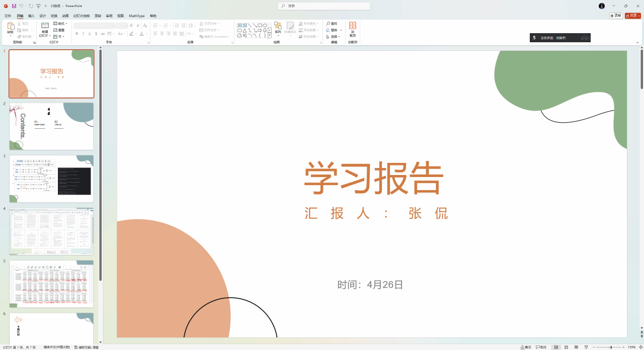Select the right arrow shape in the gallery

point(260,31)
